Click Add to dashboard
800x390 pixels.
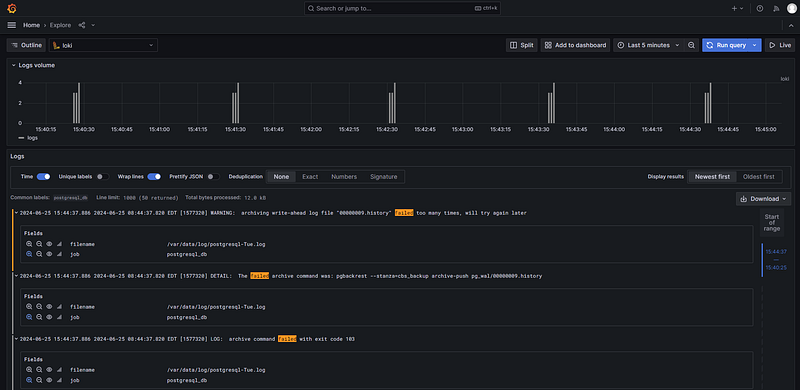pos(576,45)
